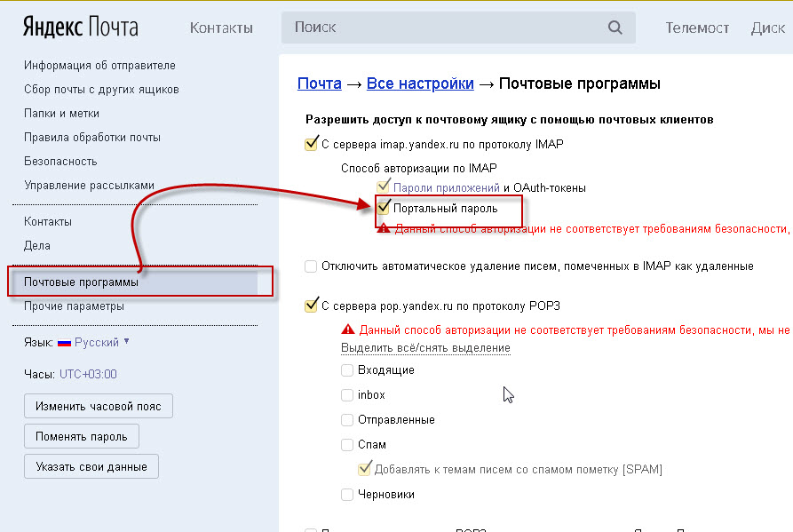This screenshot has height=532, width=793.
Task: Click the Разрешить доступ к почтовому ящику heading
Action: pos(510,120)
